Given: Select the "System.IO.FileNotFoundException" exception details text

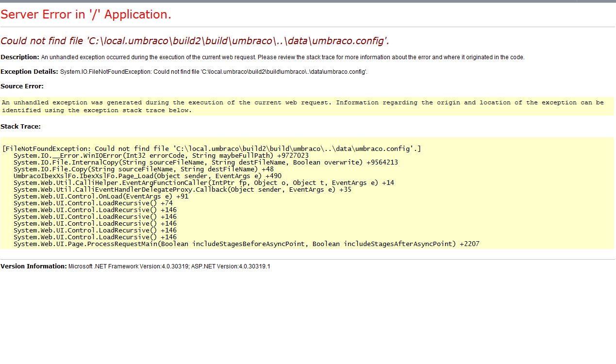Looking at the screenshot, I should click(x=214, y=72).
